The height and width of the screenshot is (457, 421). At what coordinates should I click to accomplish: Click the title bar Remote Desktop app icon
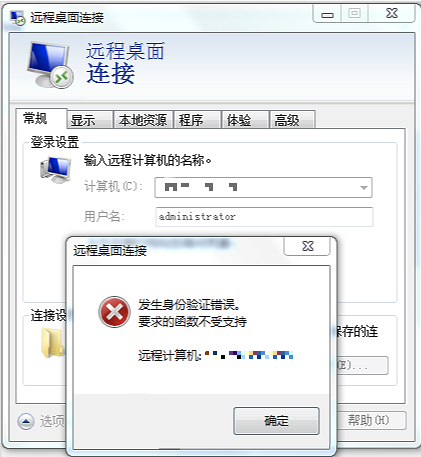pos(17,18)
